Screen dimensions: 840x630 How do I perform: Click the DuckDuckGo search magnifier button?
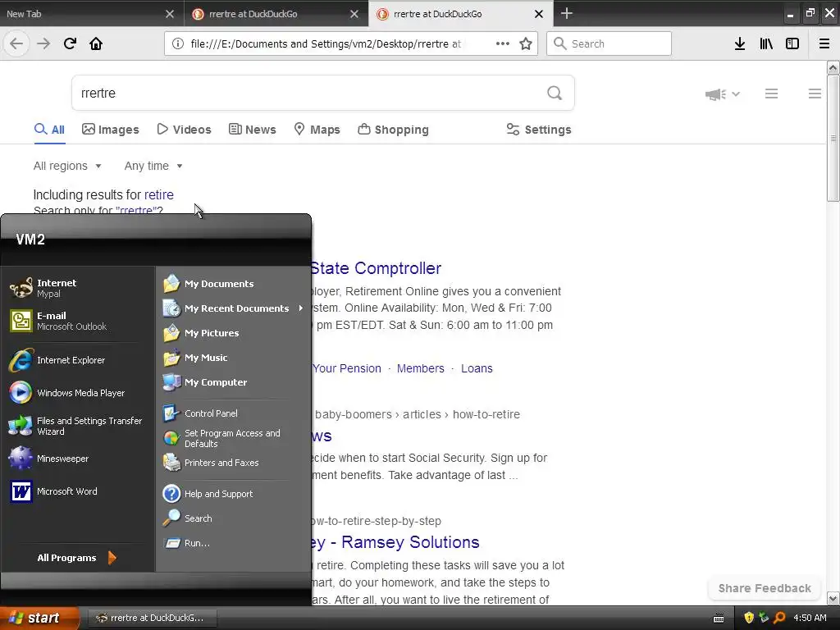tap(555, 94)
